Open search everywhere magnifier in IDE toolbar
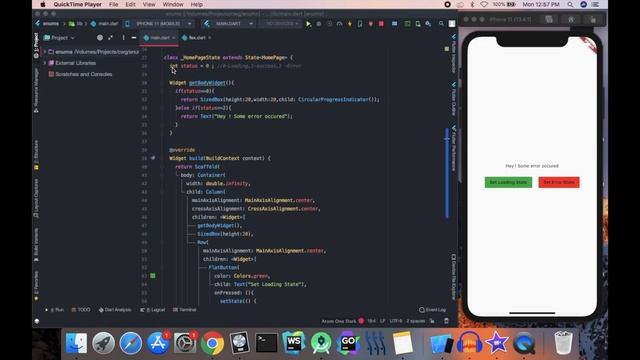Image resolution: width=640 pixels, height=360 pixels. pos(441,24)
